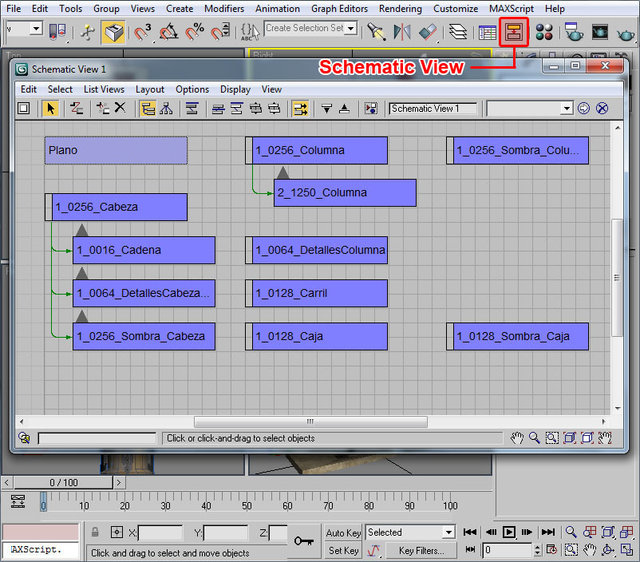The height and width of the screenshot is (562, 640).
Task: Click the Zoom magnifier in Schematic View
Action: click(x=535, y=438)
